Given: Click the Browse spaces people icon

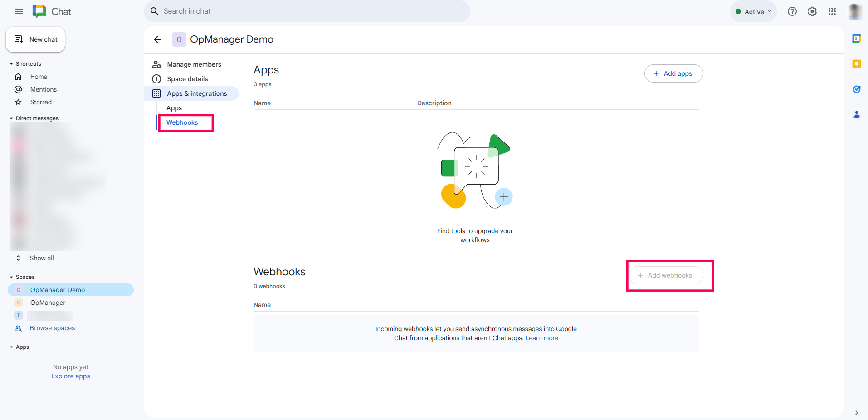Looking at the screenshot, I should (x=18, y=328).
